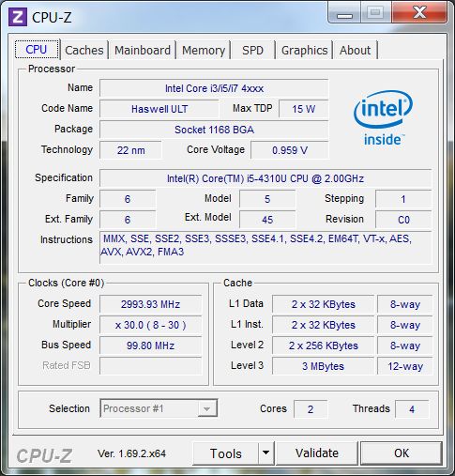Viewport: 455px width, 476px height.
Task: Click the Stepping value 1
Action: pyautogui.click(x=403, y=199)
